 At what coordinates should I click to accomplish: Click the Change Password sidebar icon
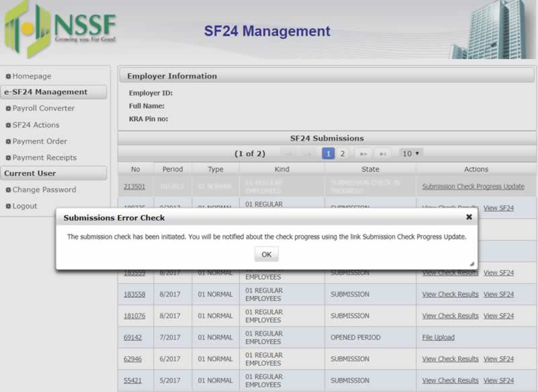[x=8, y=190]
